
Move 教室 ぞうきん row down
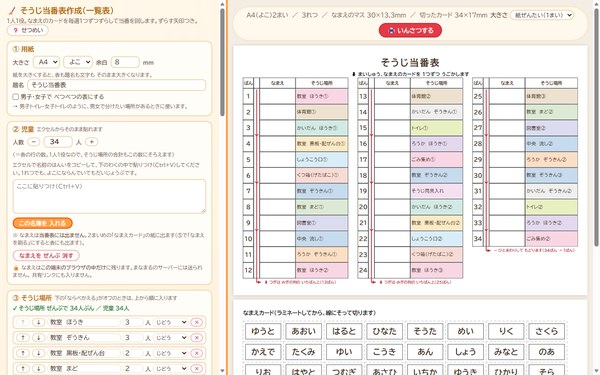[38, 338]
